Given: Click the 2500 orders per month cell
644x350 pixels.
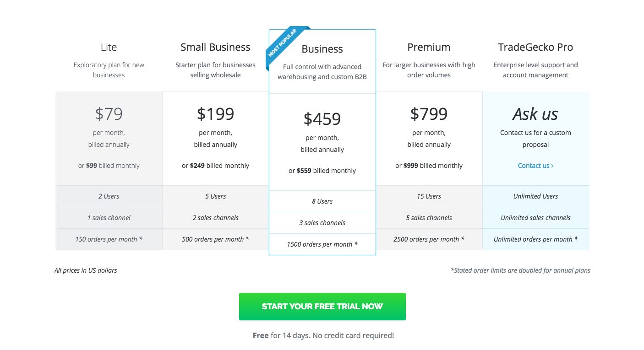Looking at the screenshot, I should point(429,239).
